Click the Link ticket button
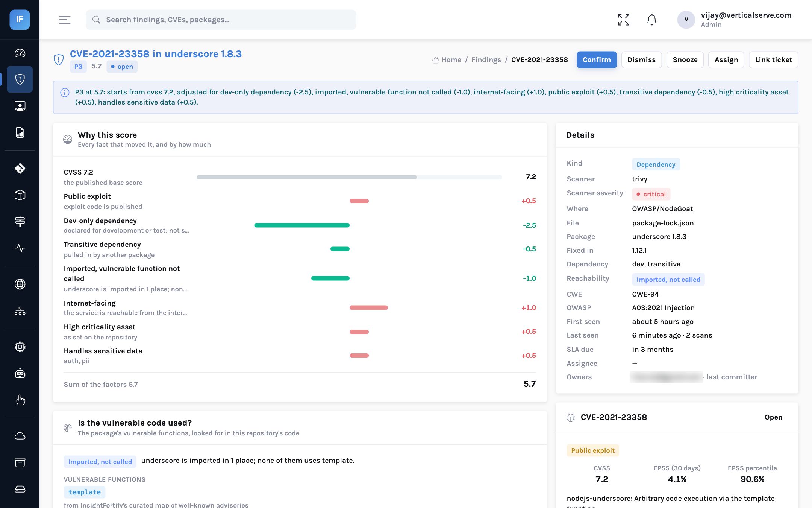Image resolution: width=812 pixels, height=508 pixels. click(x=773, y=60)
